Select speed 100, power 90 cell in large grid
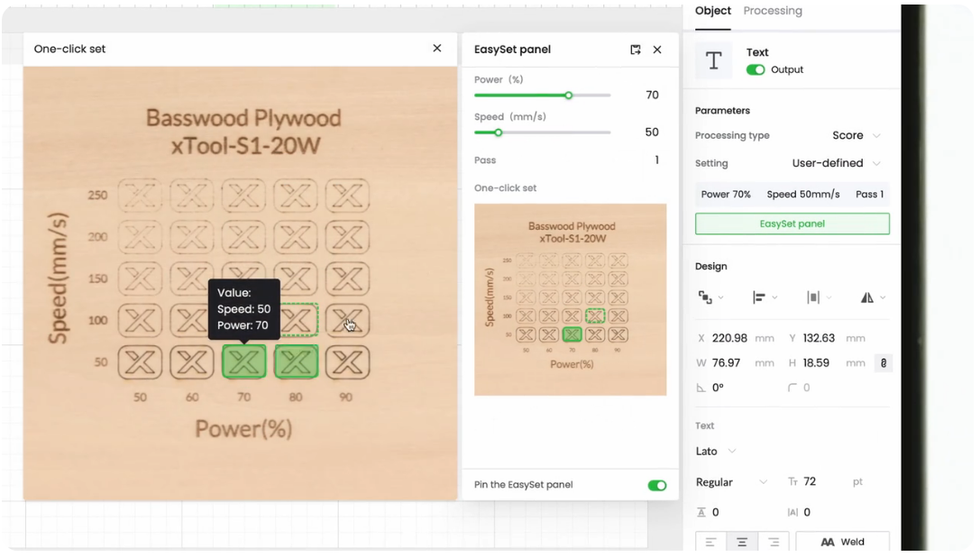This screenshot has width=980, height=557. (x=347, y=320)
